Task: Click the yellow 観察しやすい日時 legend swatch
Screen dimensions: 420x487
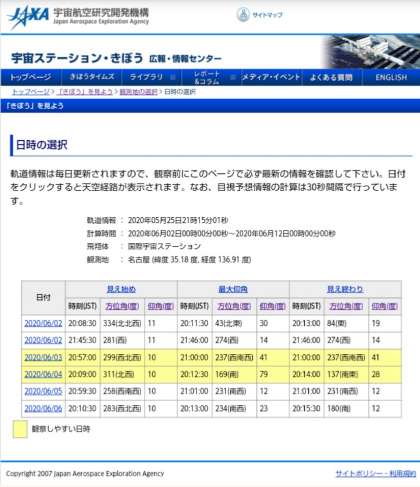Action: click(20, 429)
